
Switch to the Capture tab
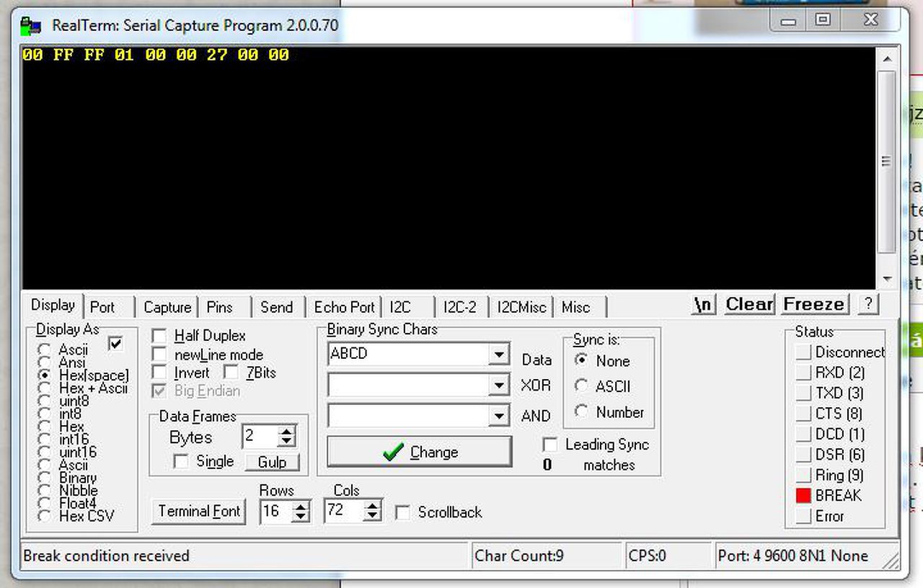[x=167, y=307]
